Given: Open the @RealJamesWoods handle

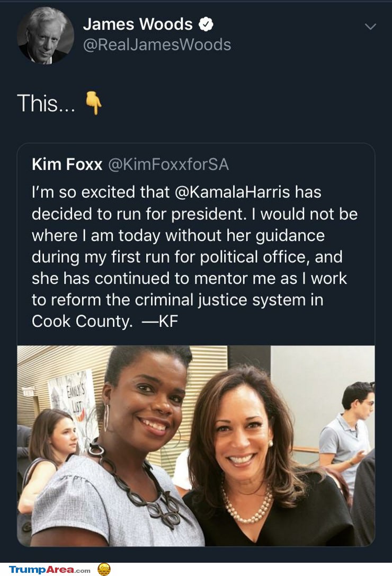Looking at the screenshot, I should [x=157, y=45].
